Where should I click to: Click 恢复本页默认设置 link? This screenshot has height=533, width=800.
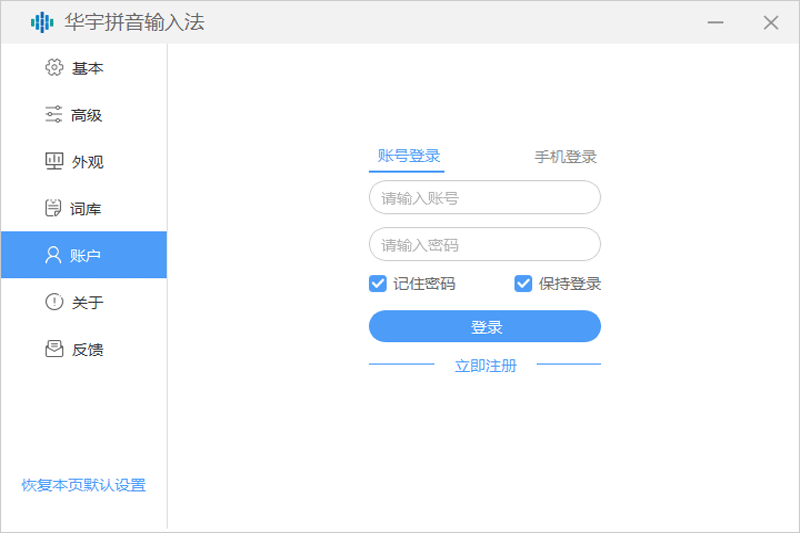click(x=84, y=485)
